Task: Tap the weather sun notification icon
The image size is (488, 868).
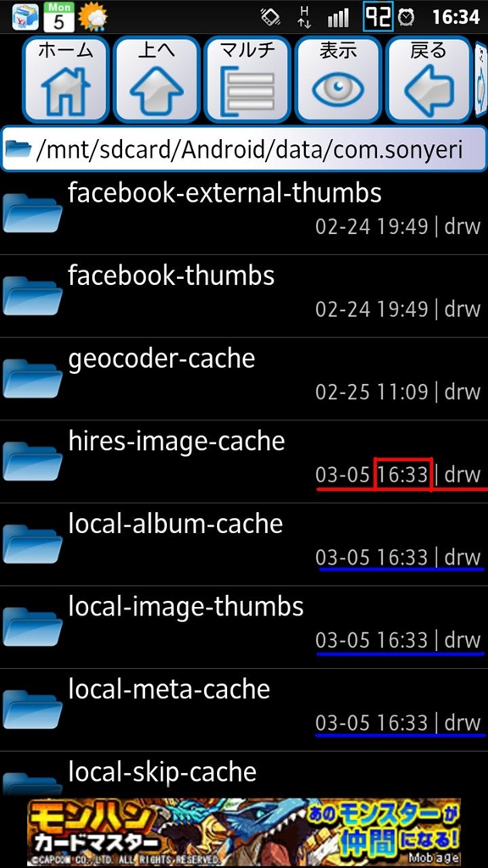Action: (92, 17)
